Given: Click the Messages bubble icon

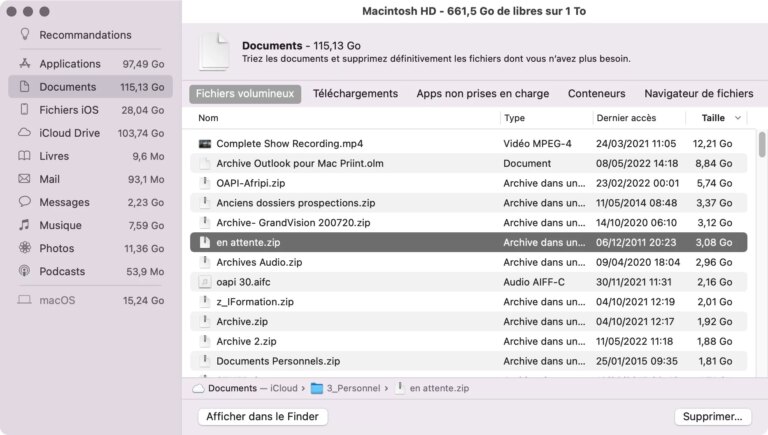Looking at the screenshot, I should [24, 202].
